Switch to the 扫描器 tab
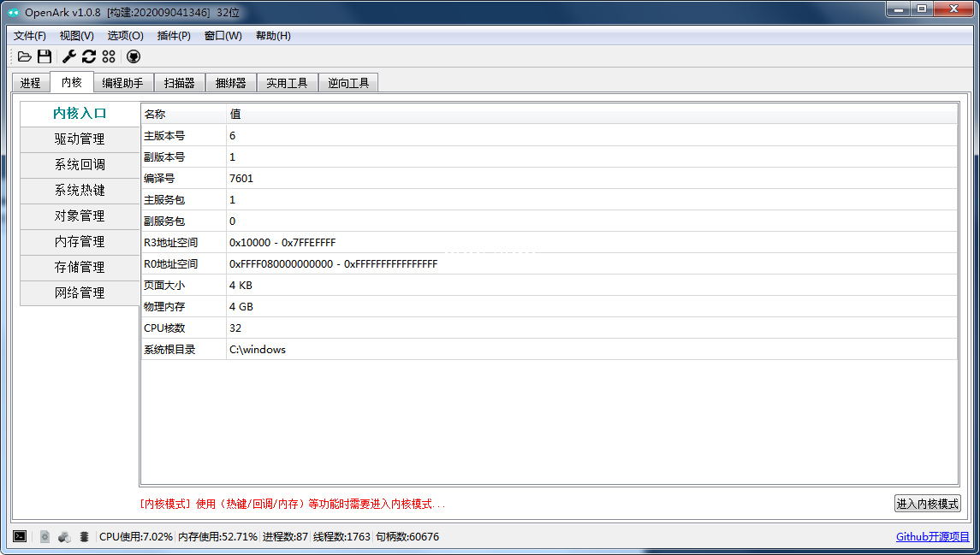 point(180,83)
